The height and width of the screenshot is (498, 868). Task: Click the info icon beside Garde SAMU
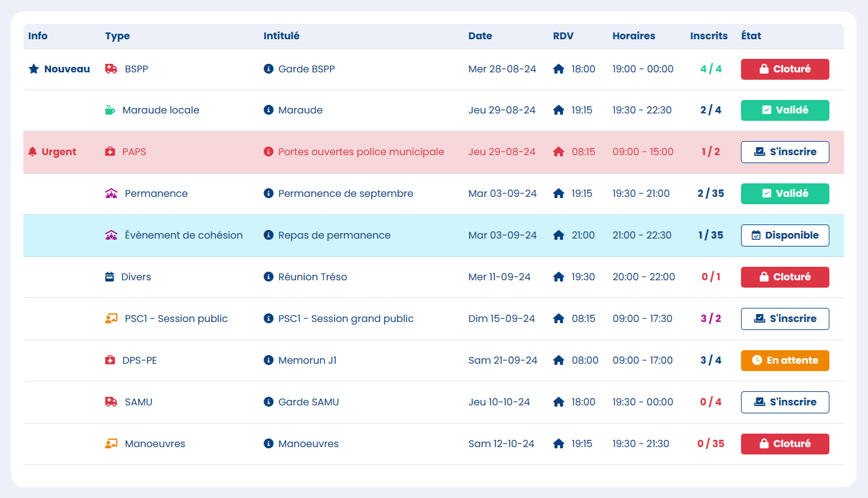tap(268, 402)
